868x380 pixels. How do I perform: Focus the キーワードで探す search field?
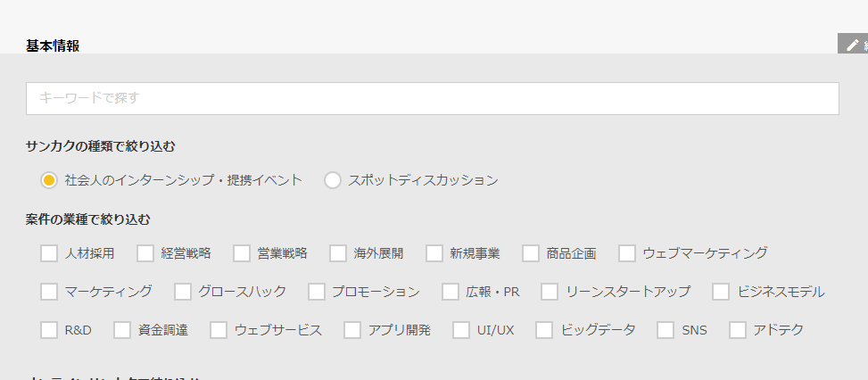433,98
